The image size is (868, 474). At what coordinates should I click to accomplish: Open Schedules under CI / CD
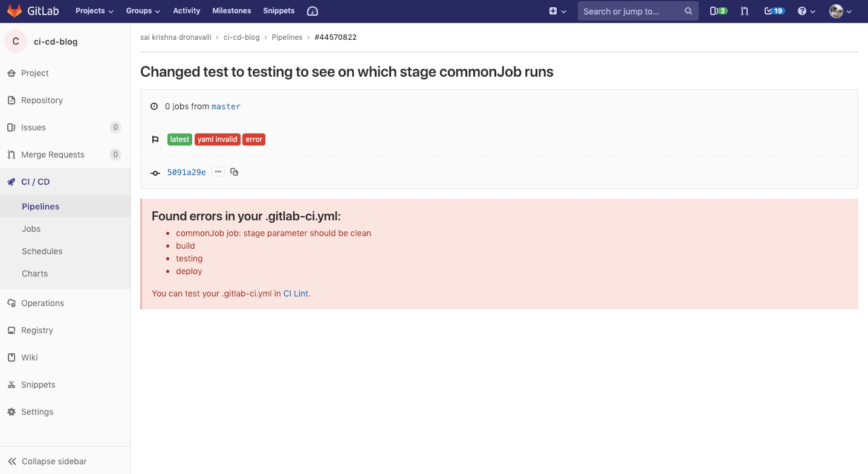tap(42, 251)
